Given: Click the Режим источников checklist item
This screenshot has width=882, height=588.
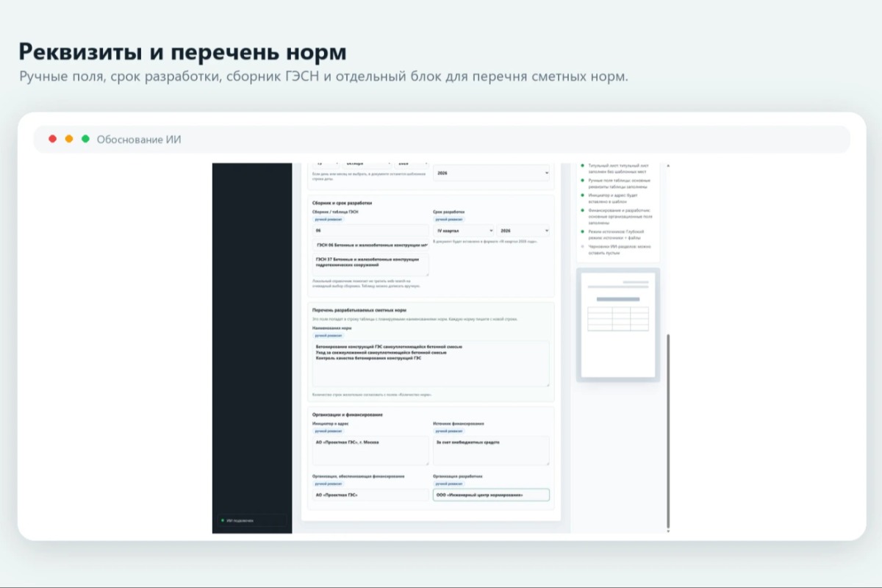Looking at the screenshot, I should [616, 234].
